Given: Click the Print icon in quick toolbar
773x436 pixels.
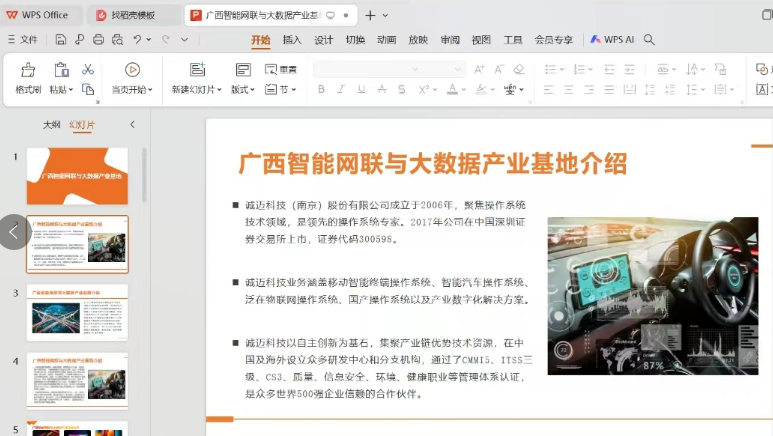Looking at the screenshot, I should point(98,39).
